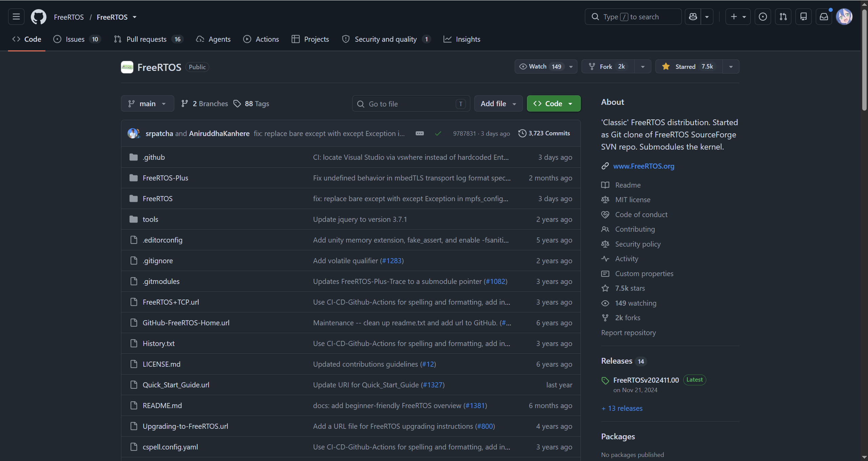Show the + 13 releases link

point(622,408)
